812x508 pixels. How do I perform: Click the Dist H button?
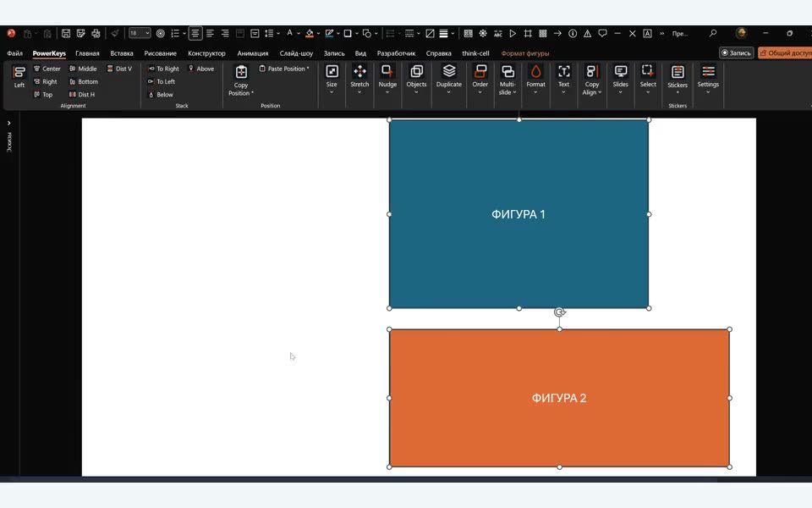tap(82, 94)
